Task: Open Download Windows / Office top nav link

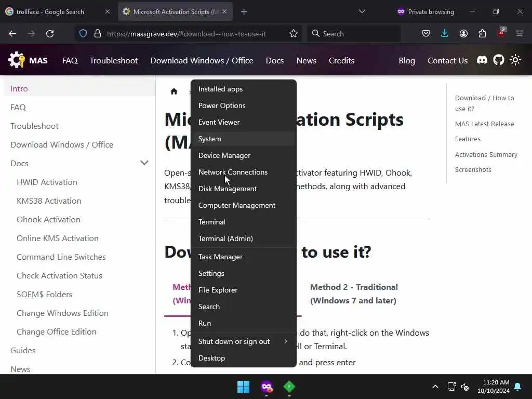Action: (202, 60)
